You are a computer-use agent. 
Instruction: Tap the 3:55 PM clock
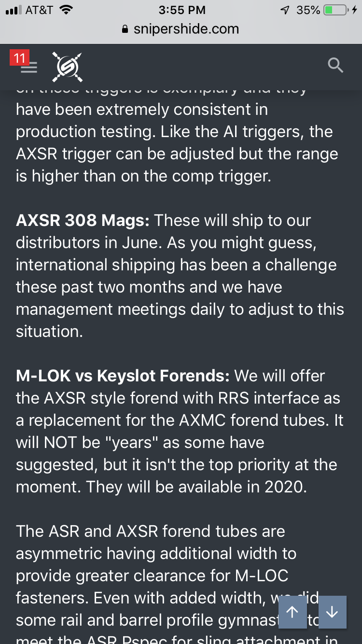(x=182, y=10)
